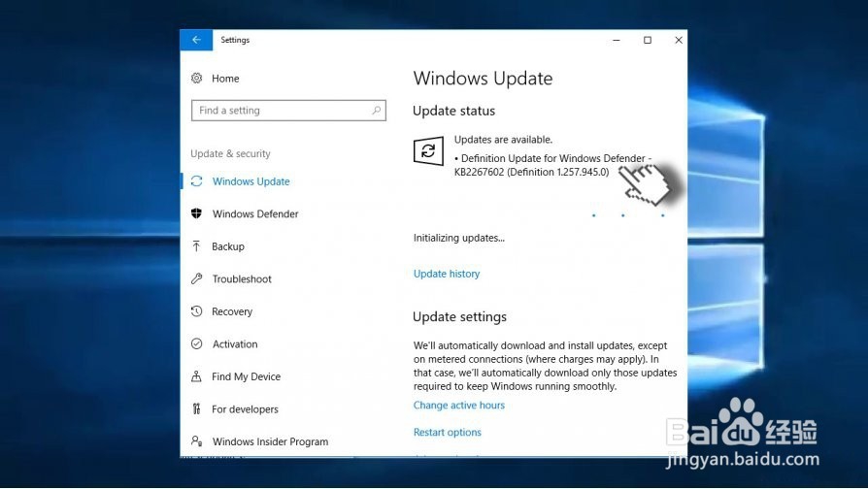Viewport: 868px width, 489px height.
Task: Click the Definition Update for Windows Defender text
Action: (553, 165)
